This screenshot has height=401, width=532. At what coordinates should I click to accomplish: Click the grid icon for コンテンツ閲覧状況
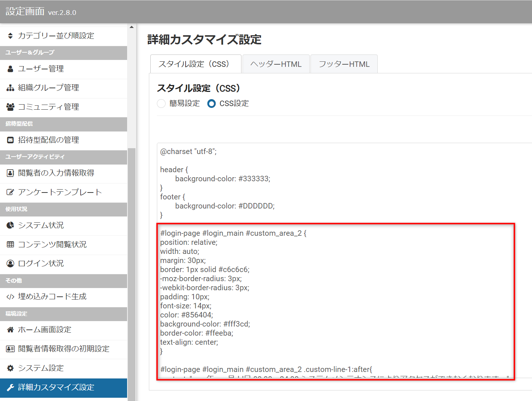10,244
